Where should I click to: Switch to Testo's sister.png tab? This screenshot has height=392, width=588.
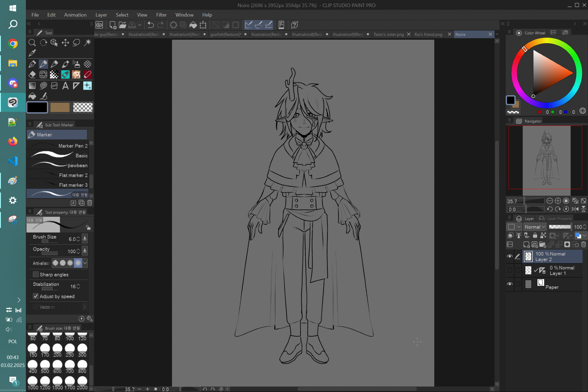click(389, 34)
